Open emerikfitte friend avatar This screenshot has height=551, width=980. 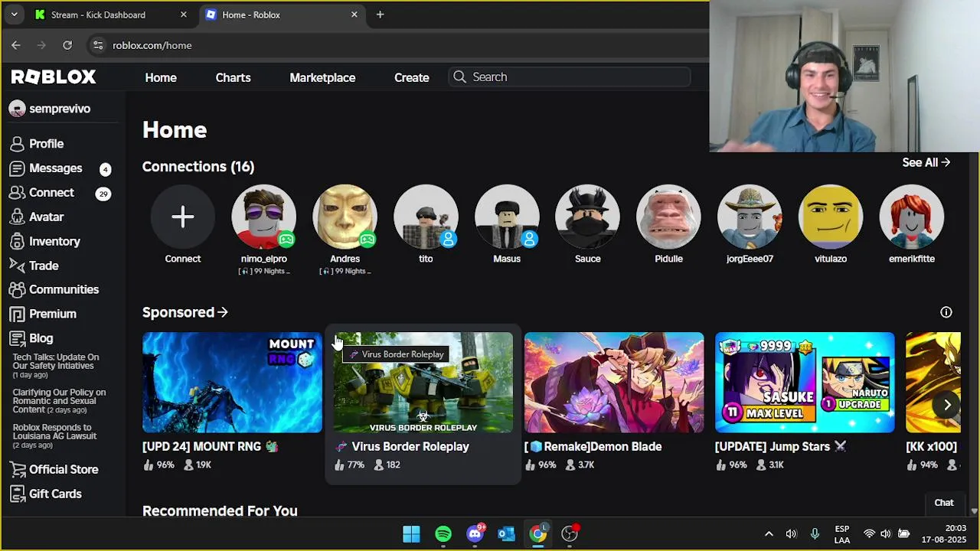click(x=912, y=217)
